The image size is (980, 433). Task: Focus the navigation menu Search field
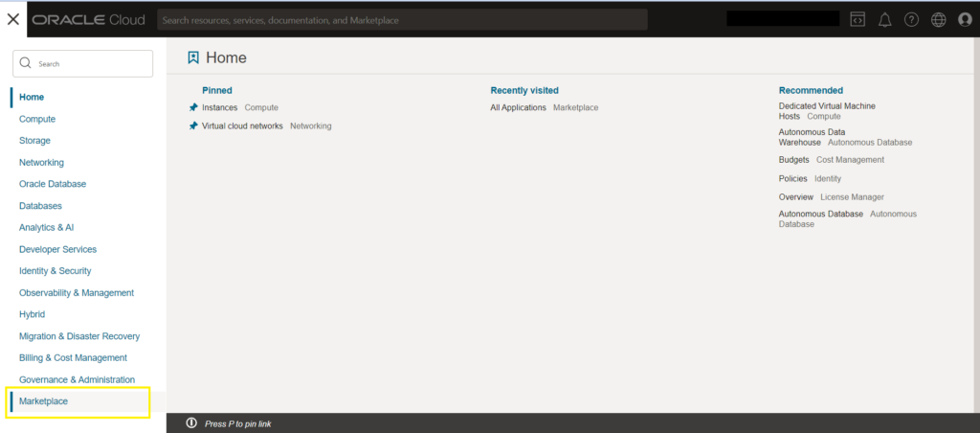pos(82,63)
